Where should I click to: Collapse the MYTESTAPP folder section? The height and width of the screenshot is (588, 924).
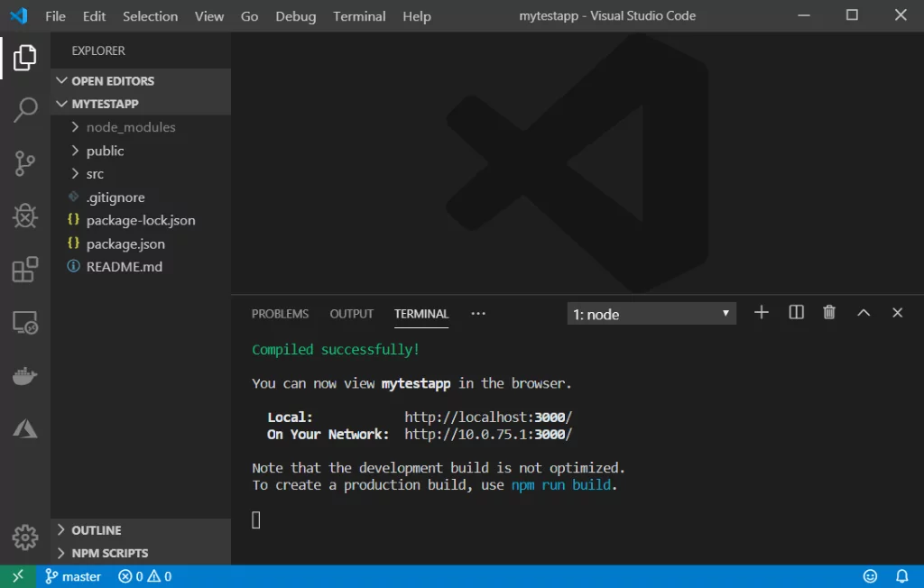[x=142, y=104]
